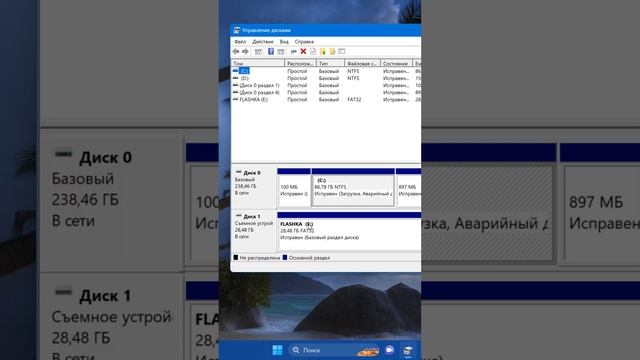
Task: Sort by the Расположение column header
Action: click(x=300, y=64)
